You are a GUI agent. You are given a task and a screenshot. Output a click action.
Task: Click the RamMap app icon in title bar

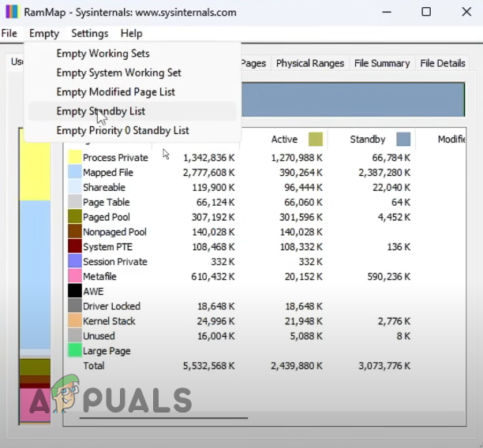12,13
